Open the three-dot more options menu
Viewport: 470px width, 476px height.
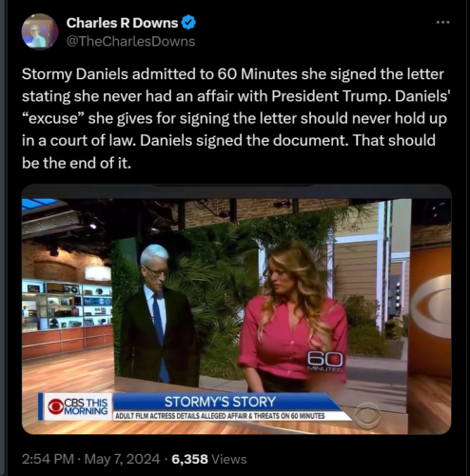click(442, 22)
